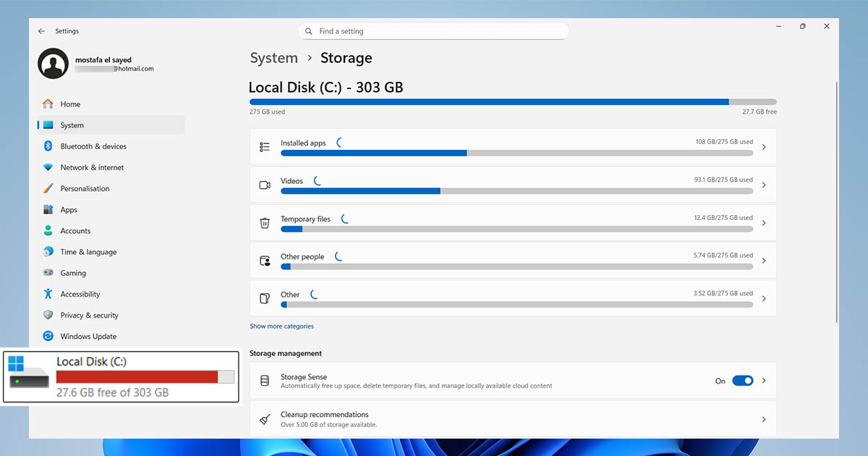Click the '275 GB used' label
Viewport: 868px width, 456px height.
click(267, 112)
